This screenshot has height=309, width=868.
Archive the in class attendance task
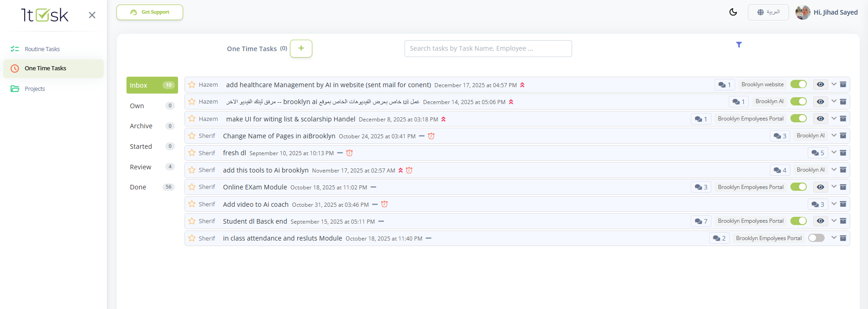843,238
